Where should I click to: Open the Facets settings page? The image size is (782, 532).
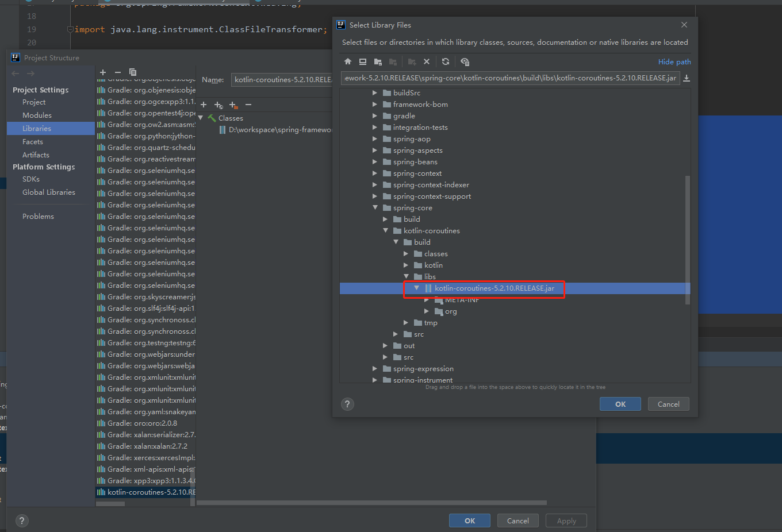tap(33, 142)
